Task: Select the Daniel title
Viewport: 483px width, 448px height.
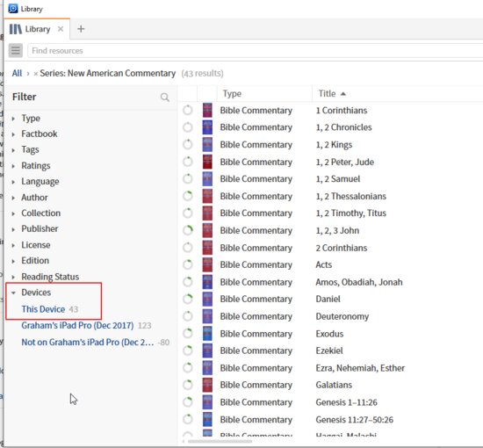Action: click(328, 299)
